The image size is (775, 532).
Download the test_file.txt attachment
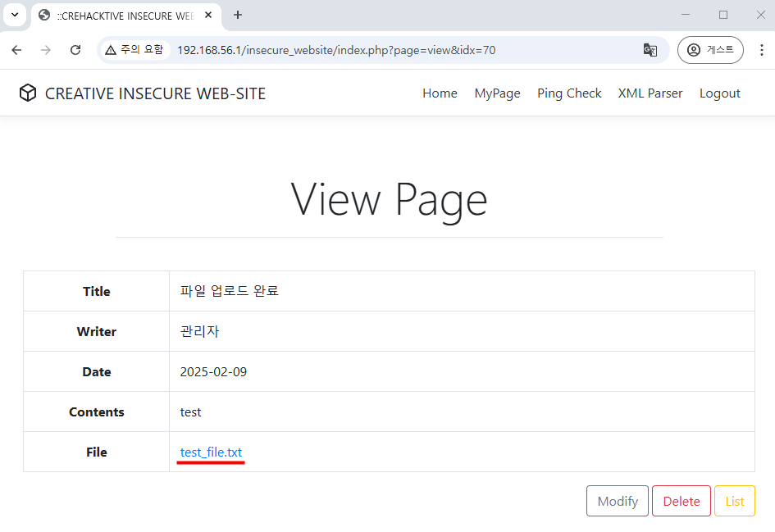pos(211,452)
